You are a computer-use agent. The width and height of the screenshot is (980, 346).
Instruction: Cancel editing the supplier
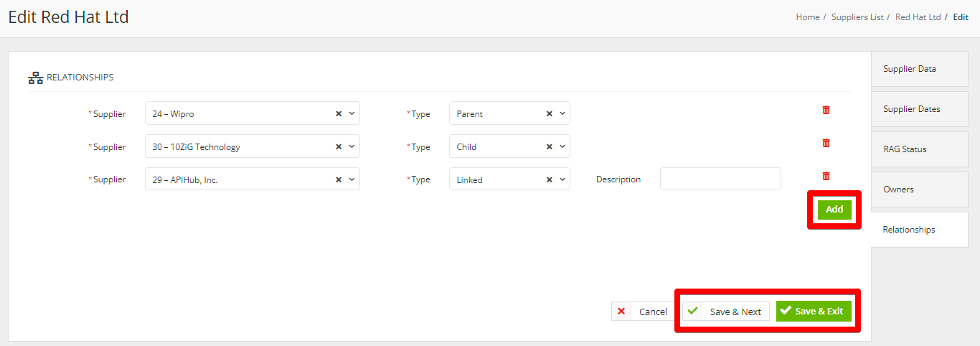(x=642, y=312)
